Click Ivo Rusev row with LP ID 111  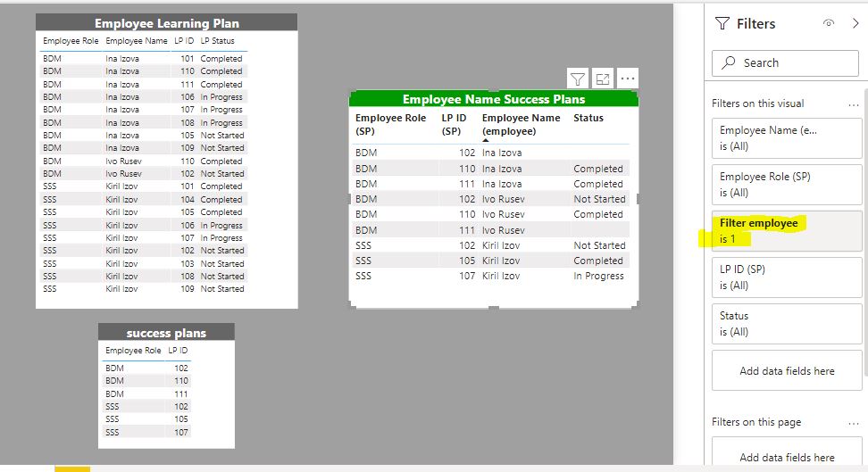tap(491, 229)
